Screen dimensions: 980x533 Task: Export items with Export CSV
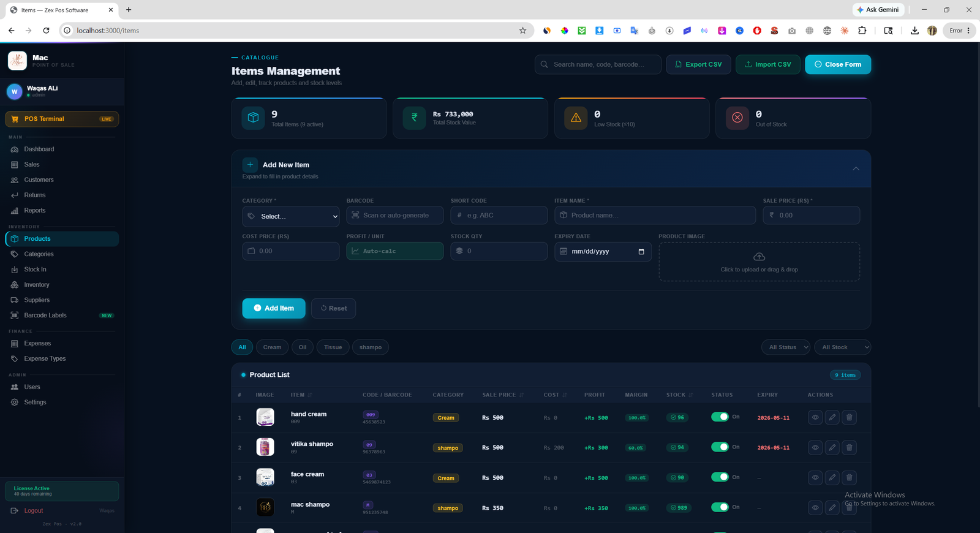tap(698, 64)
